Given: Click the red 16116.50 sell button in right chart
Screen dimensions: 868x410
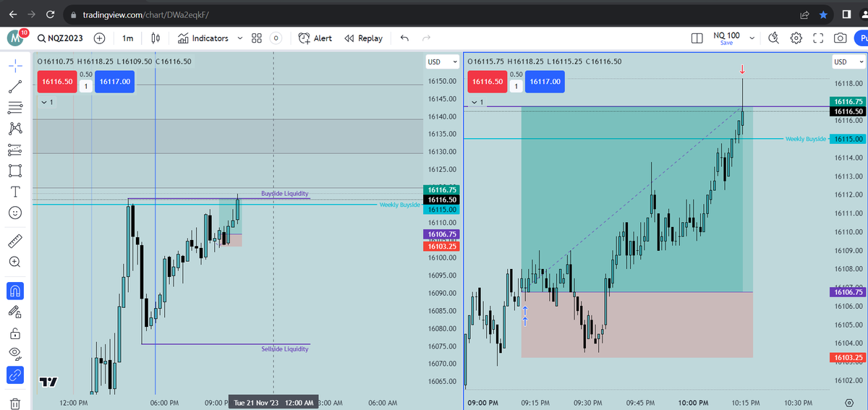Looking at the screenshot, I should [x=488, y=82].
